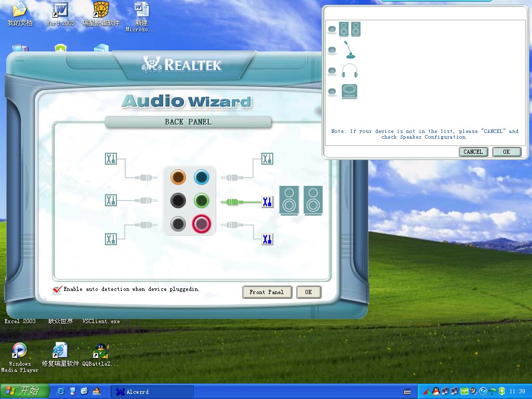Click the gray jack in bottom row

coord(178,224)
